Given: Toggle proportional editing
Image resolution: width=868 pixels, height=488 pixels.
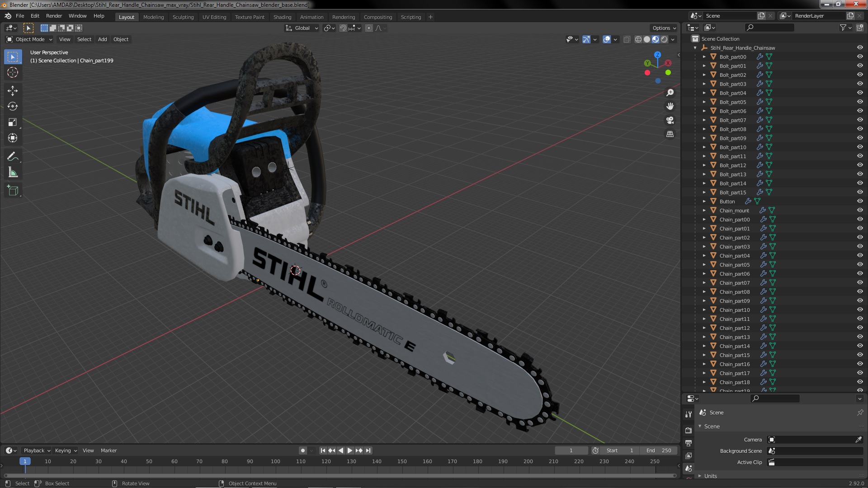Looking at the screenshot, I should coord(369,28).
